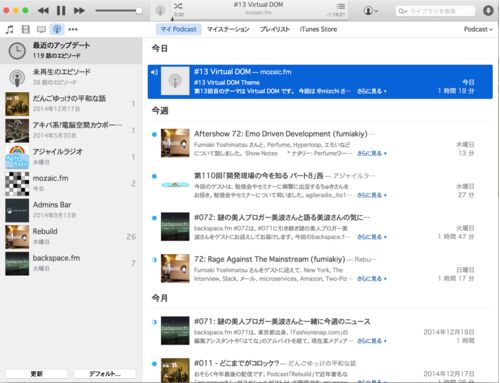Viewport: 500px width, 383px height.
Task: Select 最近のアップデート in sidebar
Action: tap(71, 50)
